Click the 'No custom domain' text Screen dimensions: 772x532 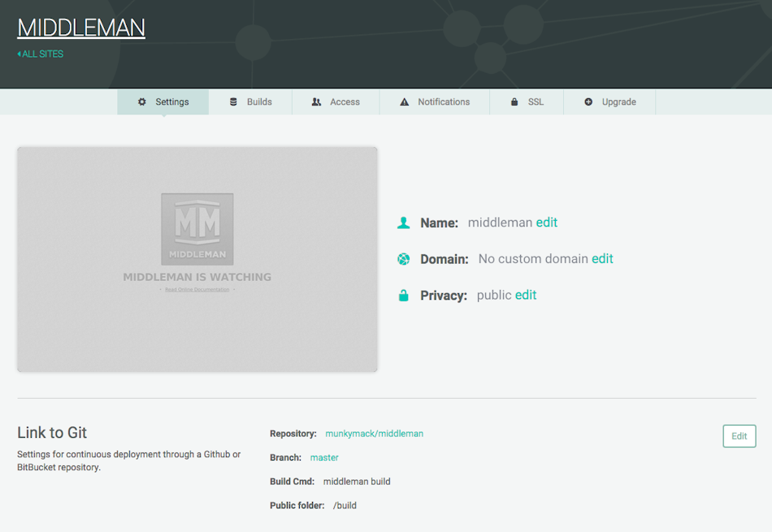click(x=533, y=259)
